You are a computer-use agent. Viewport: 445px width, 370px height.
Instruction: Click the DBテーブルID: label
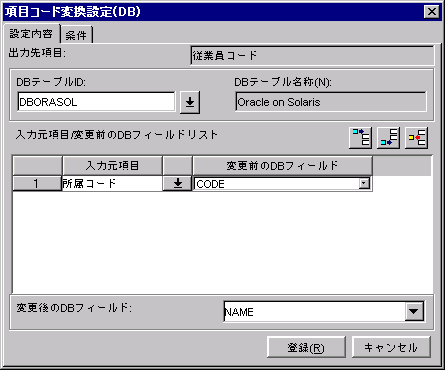(51, 82)
